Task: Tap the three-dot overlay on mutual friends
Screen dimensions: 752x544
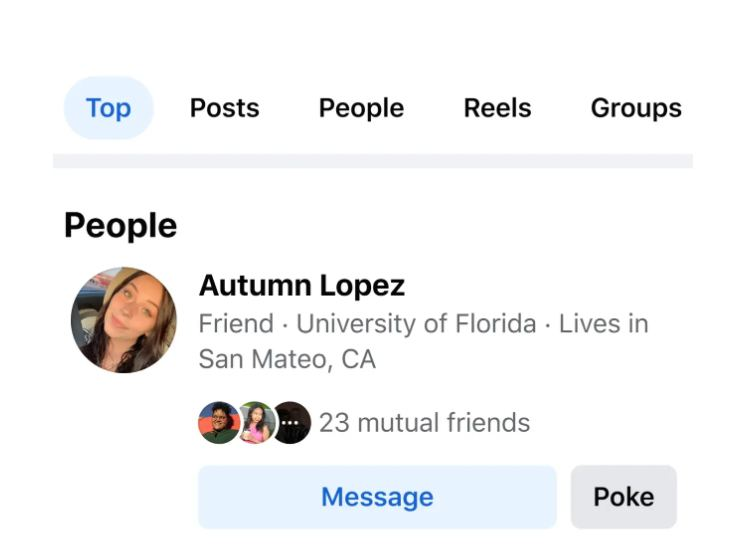Action: [x=290, y=423]
